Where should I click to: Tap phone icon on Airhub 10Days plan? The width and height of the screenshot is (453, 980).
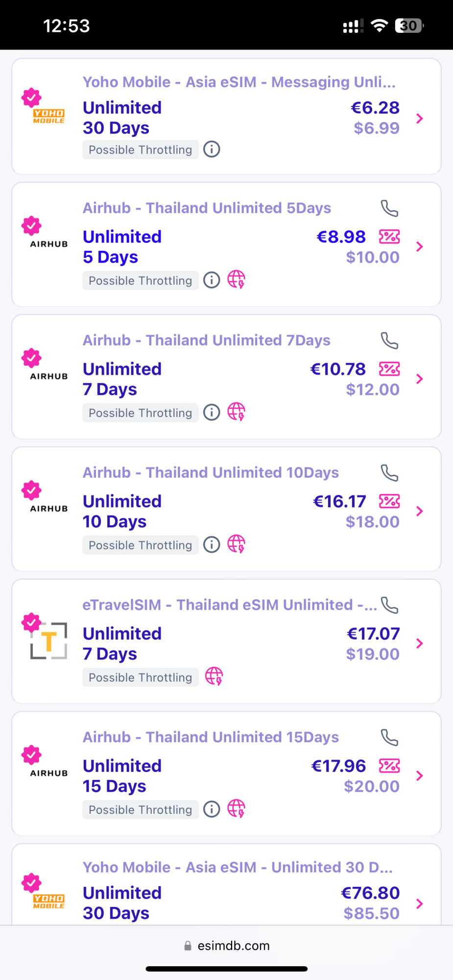pos(389,473)
